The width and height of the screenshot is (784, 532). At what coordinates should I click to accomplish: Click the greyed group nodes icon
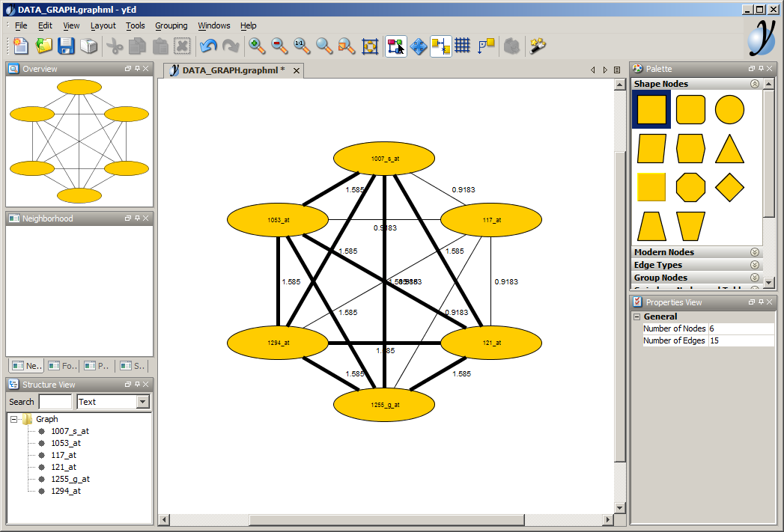[511, 46]
